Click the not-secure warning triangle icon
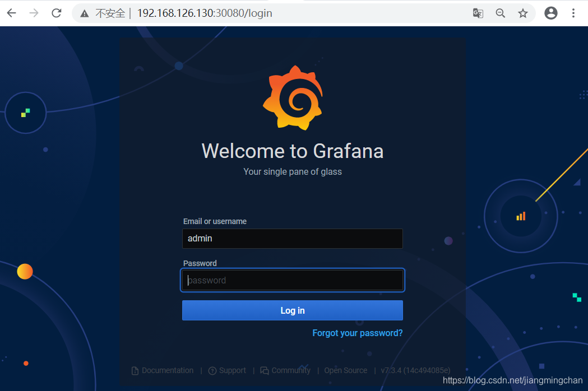 tap(85, 13)
